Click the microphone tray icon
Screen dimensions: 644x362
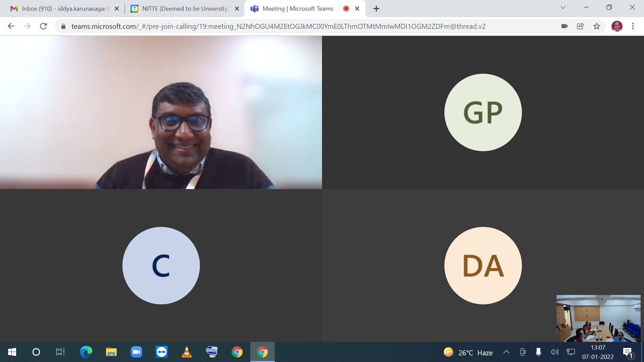pyautogui.click(x=538, y=352)
